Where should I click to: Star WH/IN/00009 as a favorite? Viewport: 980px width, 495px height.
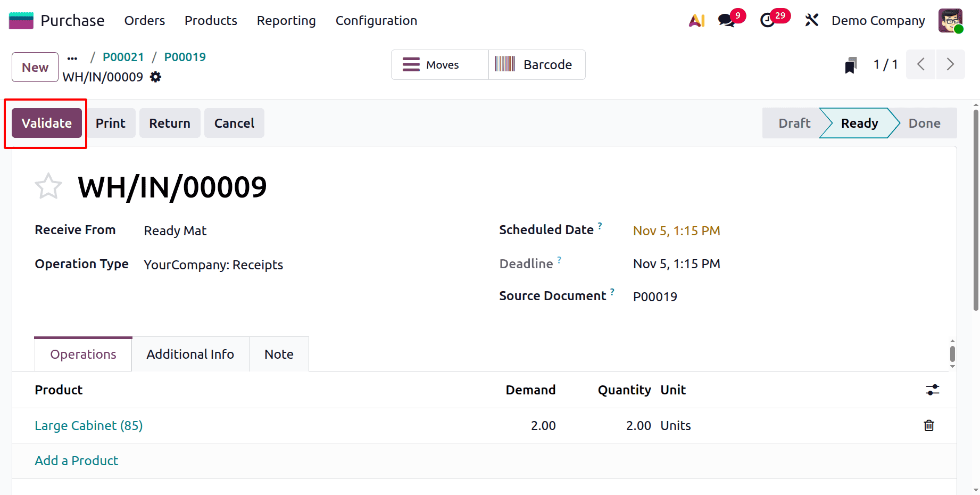48,186
